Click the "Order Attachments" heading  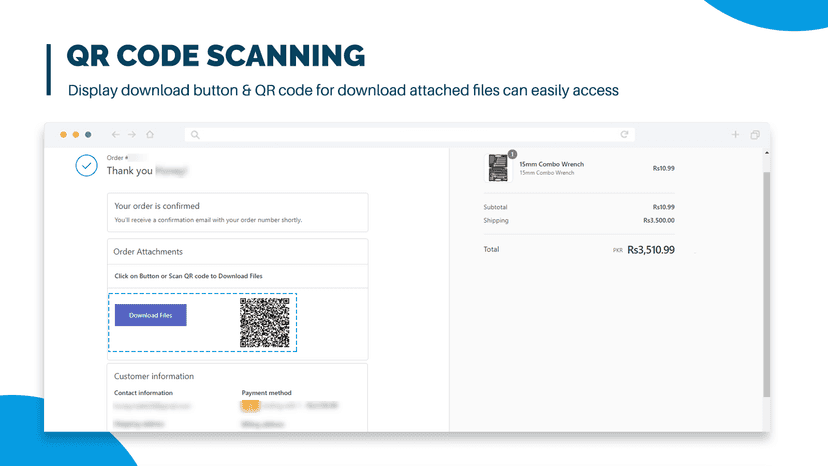tap(148, 251)
